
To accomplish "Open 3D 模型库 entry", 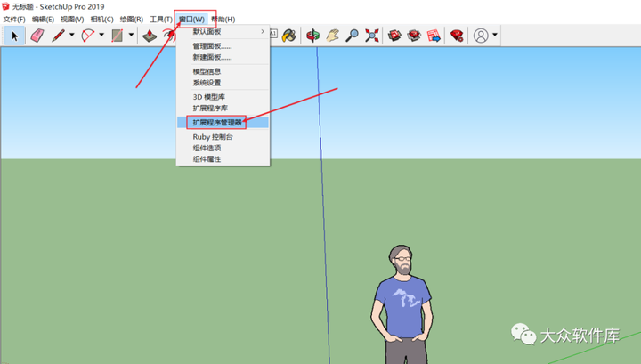I will [223, 97].
